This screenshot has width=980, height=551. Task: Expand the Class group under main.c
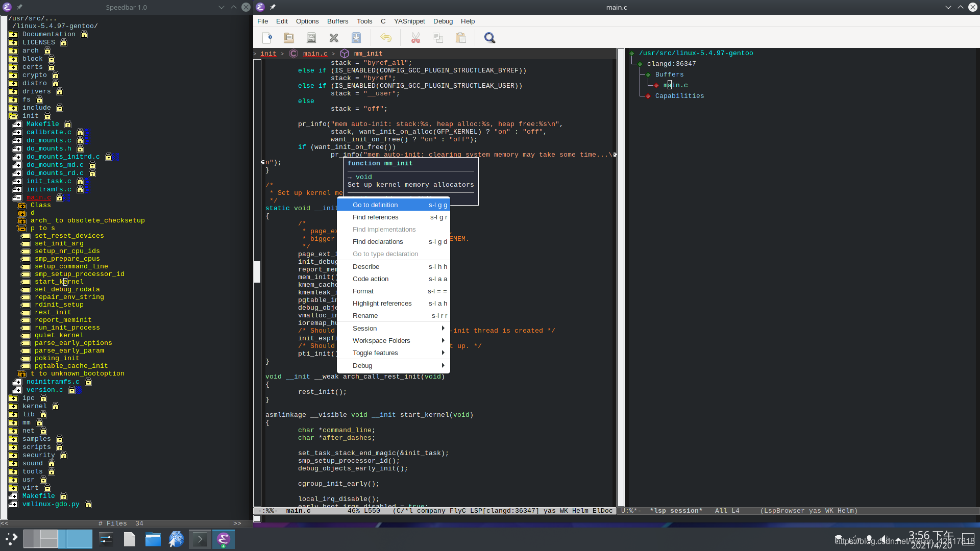pos(22,205)
